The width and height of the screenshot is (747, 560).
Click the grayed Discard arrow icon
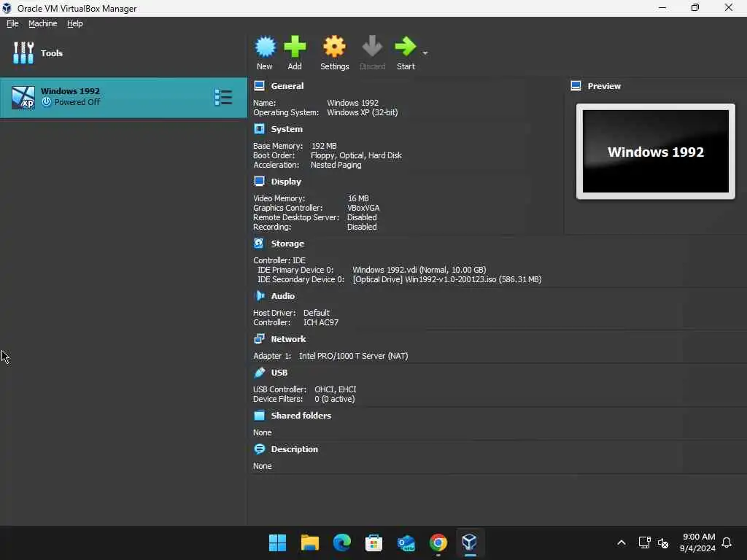pyautogui.click(x=372, y=47)
